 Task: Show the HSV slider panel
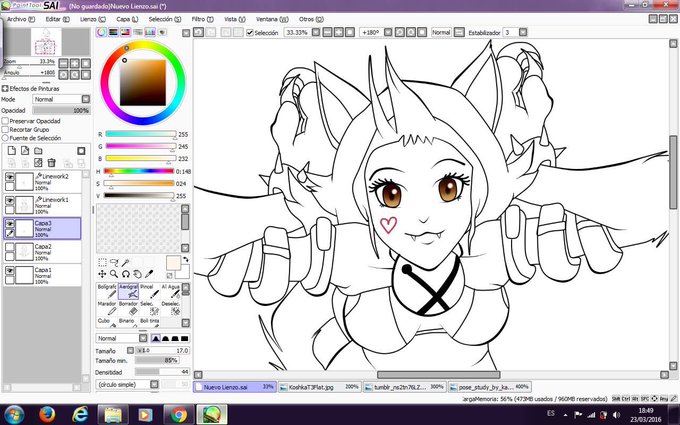pyautogui.click(x=126, y=32)
